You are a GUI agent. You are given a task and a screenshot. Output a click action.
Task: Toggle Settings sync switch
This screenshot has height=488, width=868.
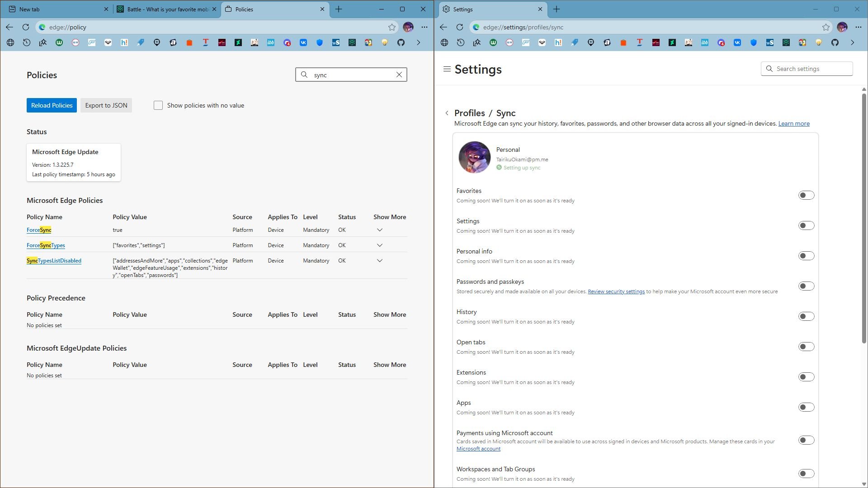806,225
